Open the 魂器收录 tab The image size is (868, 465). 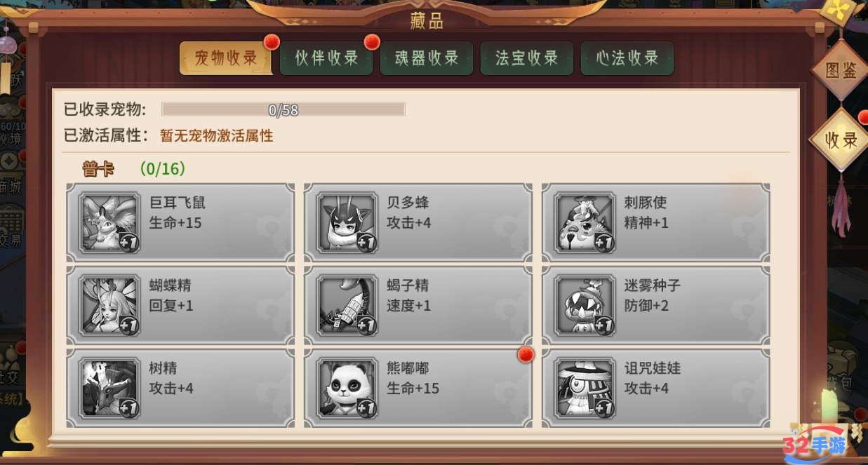click(x=427, y=58)
